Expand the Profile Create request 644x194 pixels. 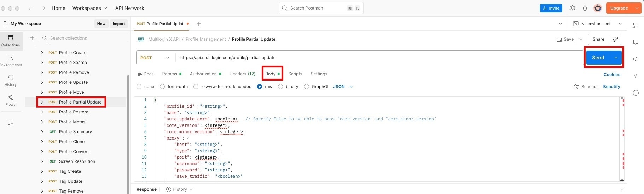click(x=42, y=53)
